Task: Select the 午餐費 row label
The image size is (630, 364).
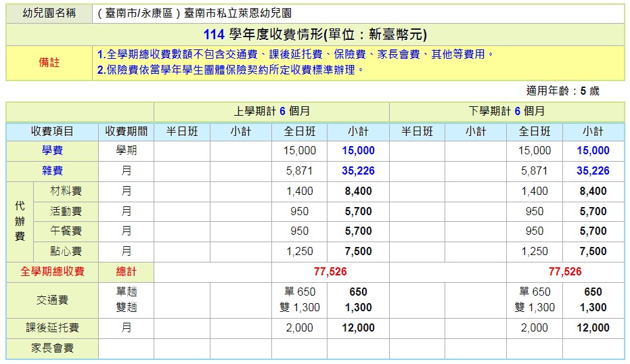Action: point(66,231)
